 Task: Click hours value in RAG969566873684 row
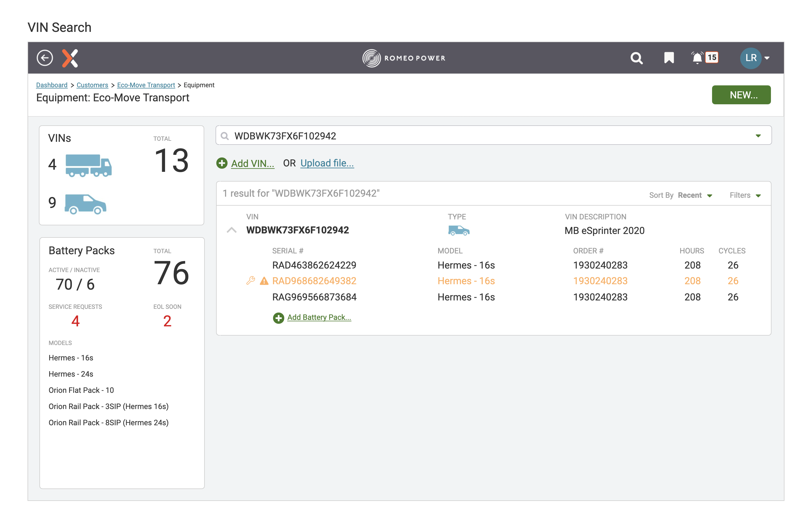click(692, 297)
